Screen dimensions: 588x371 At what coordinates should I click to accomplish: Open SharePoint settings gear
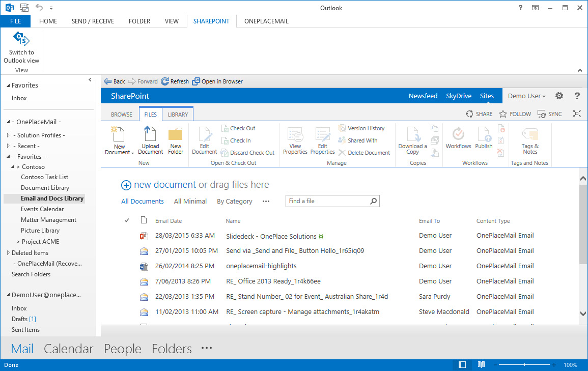pos(559,96)
